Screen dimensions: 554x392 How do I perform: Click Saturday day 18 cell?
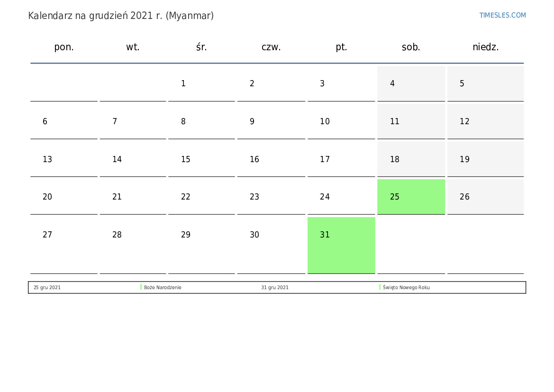(x=411, y=159)
